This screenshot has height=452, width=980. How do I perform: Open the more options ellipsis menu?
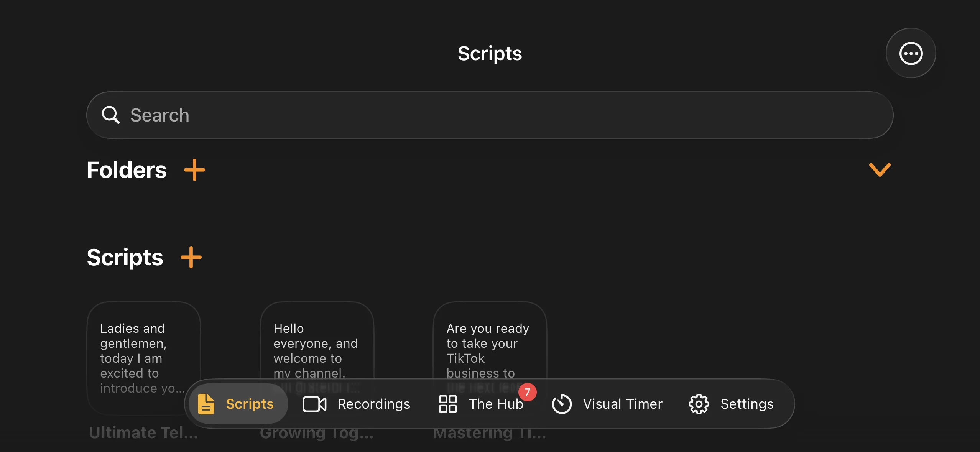tap(911, 53)
